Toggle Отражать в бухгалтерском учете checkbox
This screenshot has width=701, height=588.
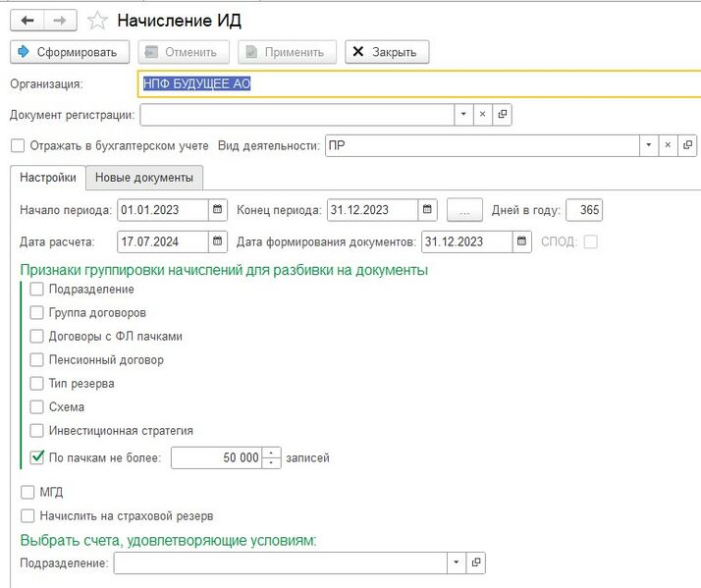point(18,146)
